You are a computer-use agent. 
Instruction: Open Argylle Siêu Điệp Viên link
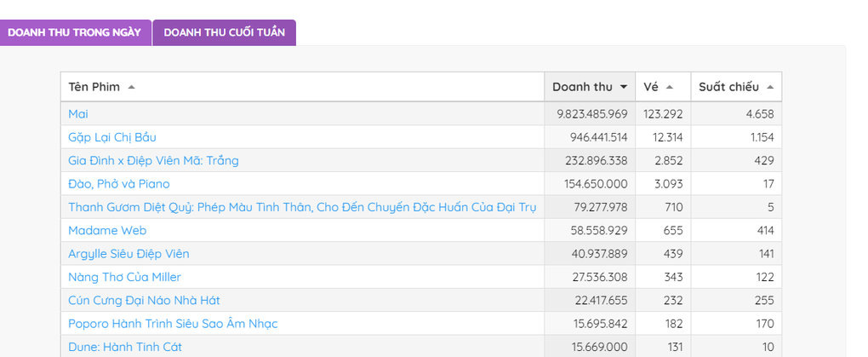point(128,254)
